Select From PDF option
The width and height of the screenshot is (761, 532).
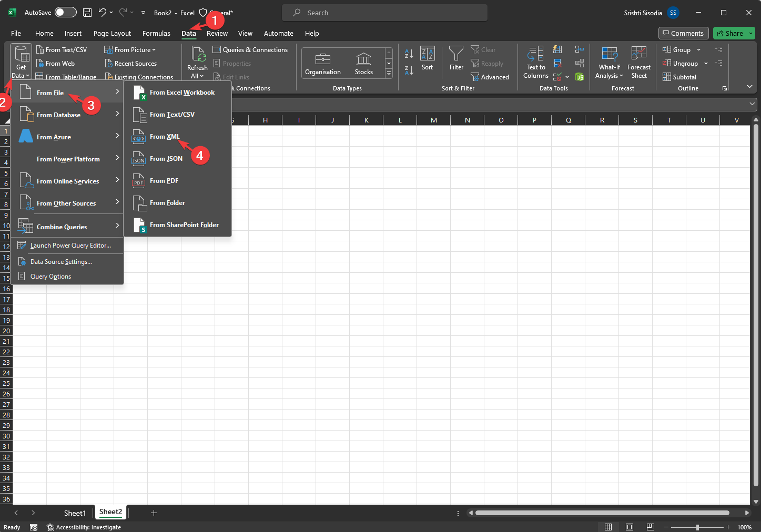tap(178, 181)
